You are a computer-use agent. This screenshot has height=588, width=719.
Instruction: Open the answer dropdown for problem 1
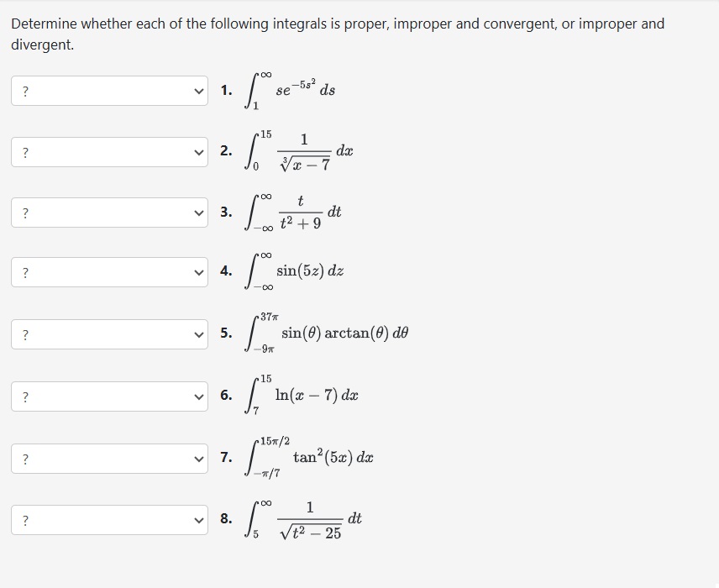pos(109,90)
